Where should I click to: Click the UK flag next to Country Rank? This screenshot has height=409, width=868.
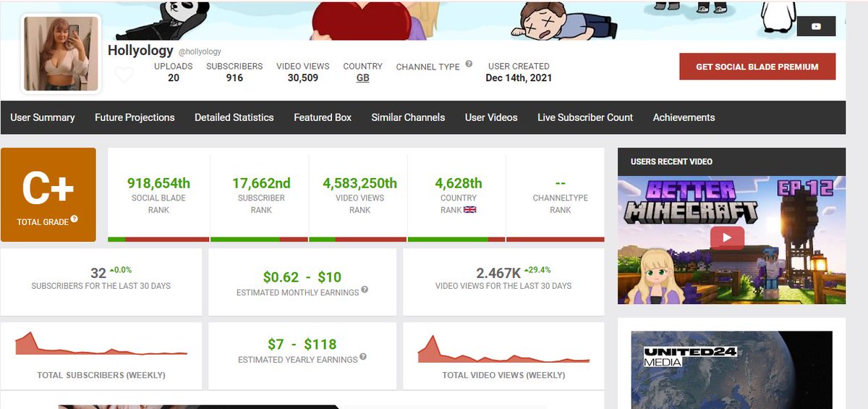pos(470,210)
